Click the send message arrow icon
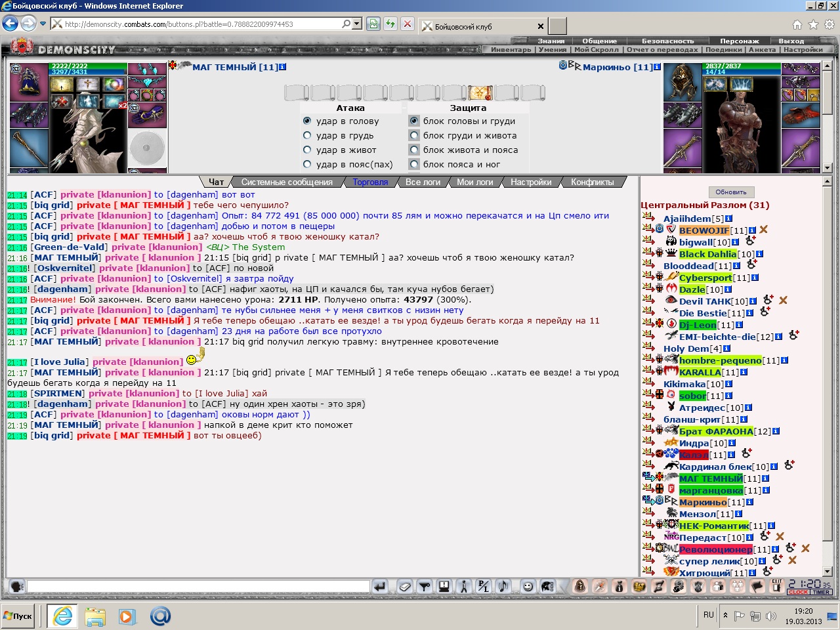840x630 pixels. coord(380,587)
